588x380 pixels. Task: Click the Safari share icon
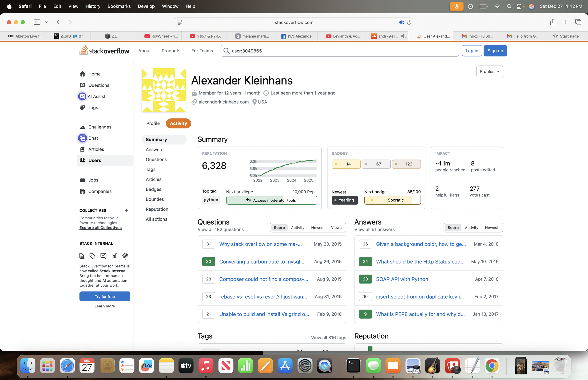click(552, 22)
